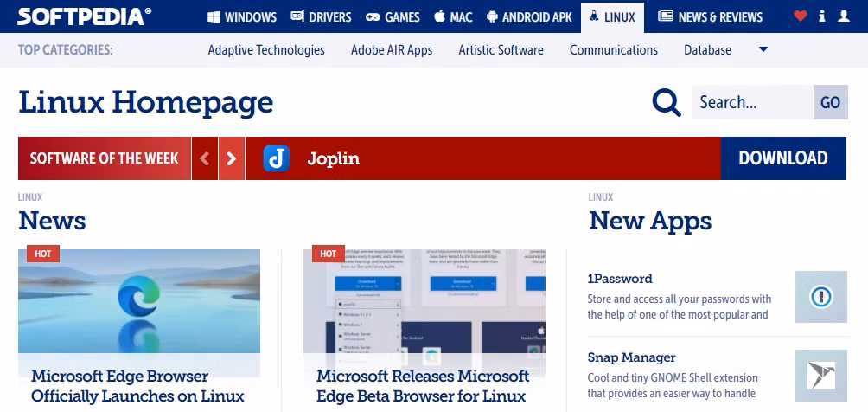The image size is (868, 412).
Task: Click the Softpedia logo
Action: coord(84,16)
